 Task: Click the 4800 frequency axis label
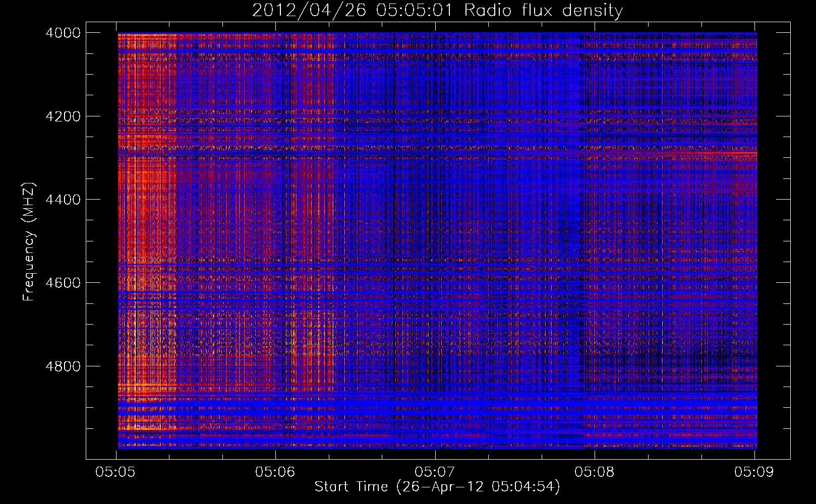click(63, 366)
